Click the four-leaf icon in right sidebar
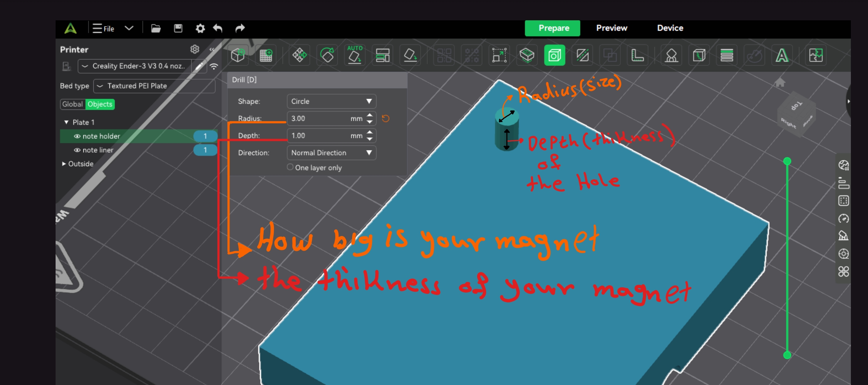Viewport: 868px width, 385px height. click(x=843, y=272)
